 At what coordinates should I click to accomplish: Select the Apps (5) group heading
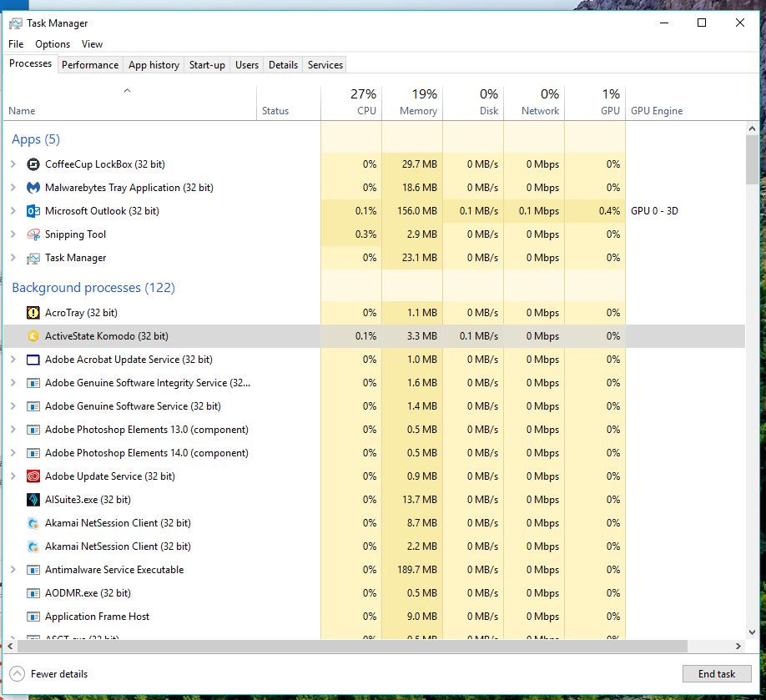36,139
